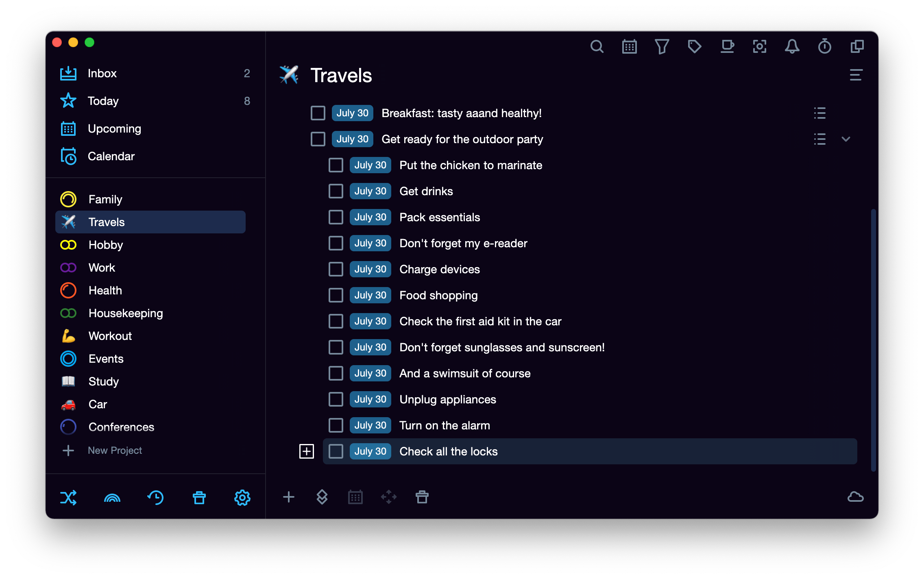
Task: Click the coffee cup icon in toolbar
Action: pos(727,47)
